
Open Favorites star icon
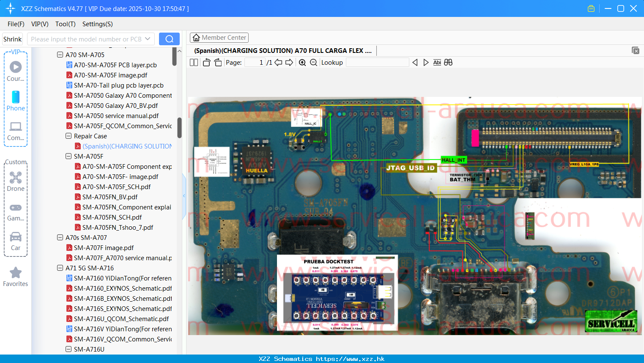click(16, 277)
